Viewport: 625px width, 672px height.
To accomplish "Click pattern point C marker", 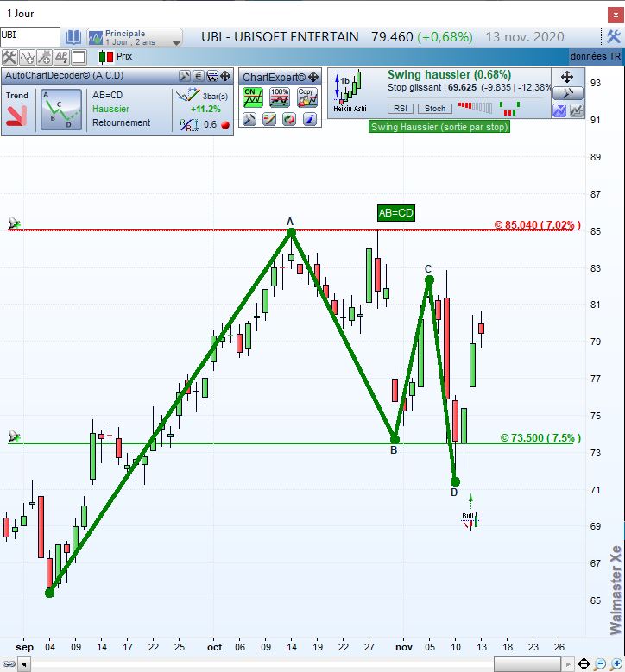I will click(x=429, y=279).
